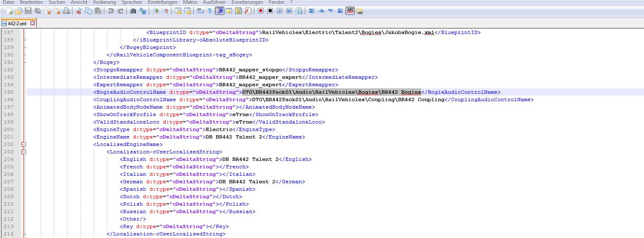Click the Save All icon
Image resolution: width=644 pixels, height=238 pixels.
38,11
